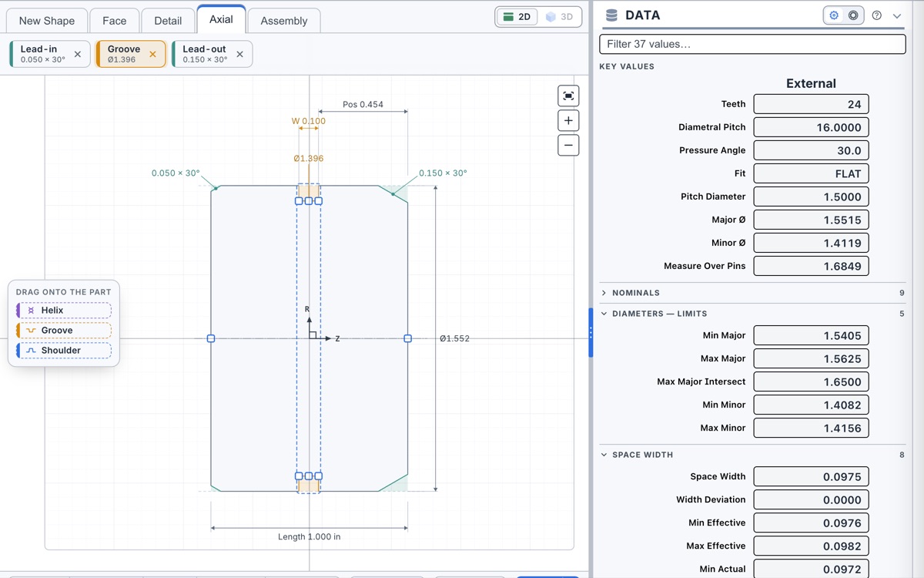Open the New Shape tab
Viewport: 924px width, 578px height.
(47, 21)
